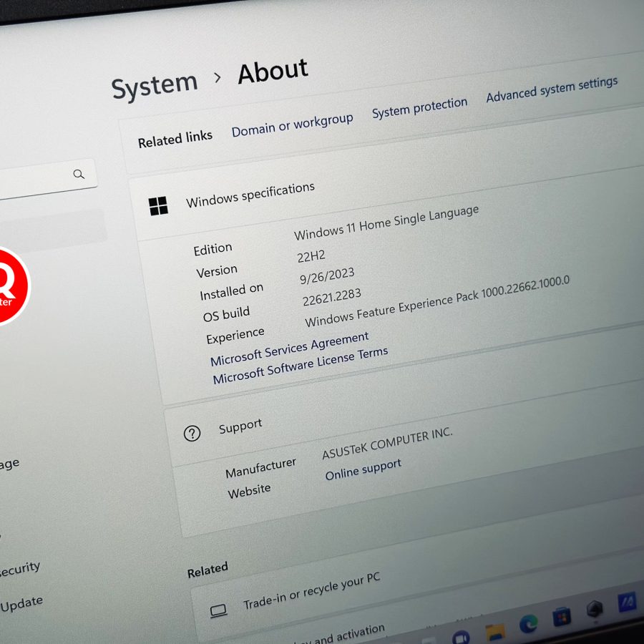Screen dimensions: 644x644
Task: Click the magnifier icon in the settings search box
Action: pos(79,174)
